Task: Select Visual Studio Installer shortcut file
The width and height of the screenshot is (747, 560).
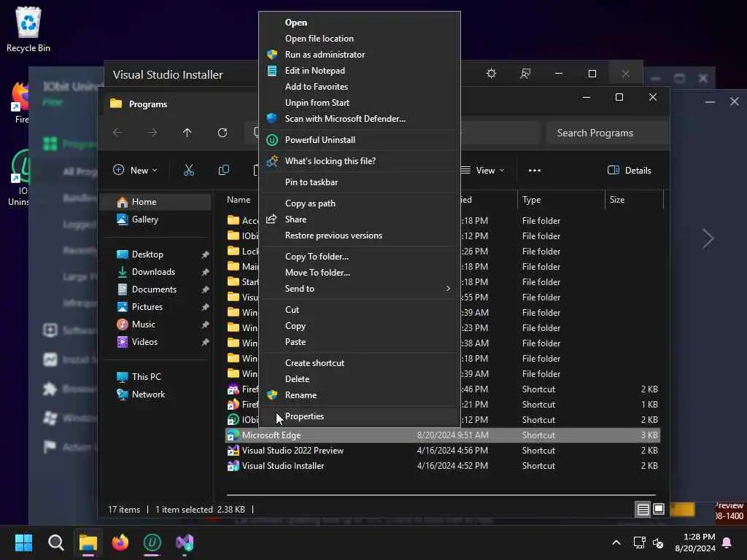Action: coord(283,466)
